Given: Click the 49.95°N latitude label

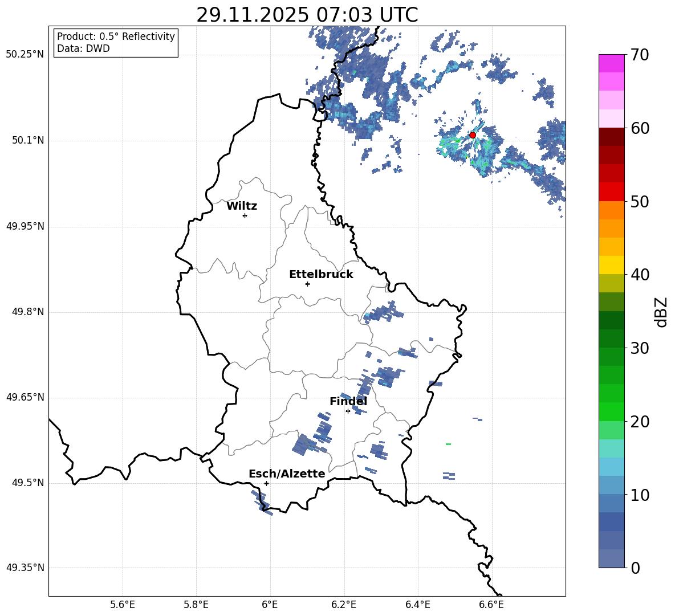Looking at the screenshot, I should click(25, 226).
